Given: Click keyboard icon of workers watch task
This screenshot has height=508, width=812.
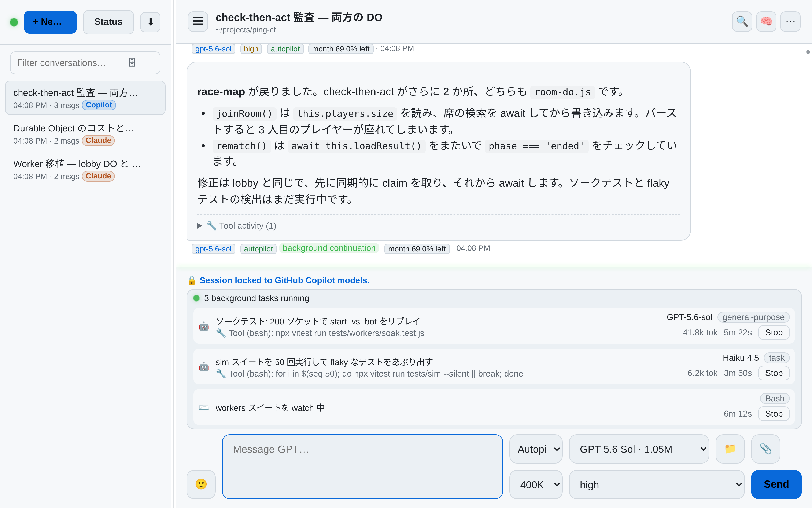Looking at the screenshot, I should (x=204, y=407).
